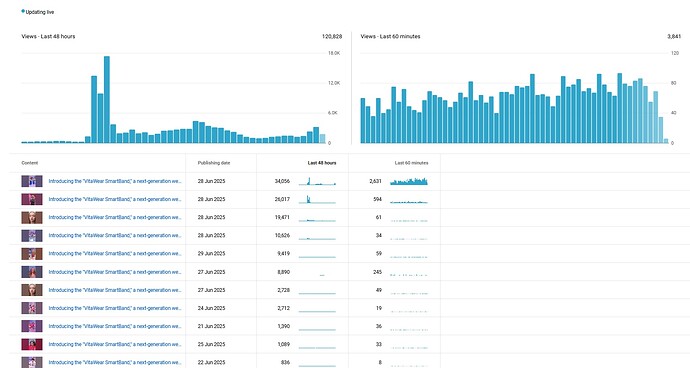This screenshot has height=368, width=690.
Task: Open video thumbnail in the 9,419 views row
Action: pos(32,254)
